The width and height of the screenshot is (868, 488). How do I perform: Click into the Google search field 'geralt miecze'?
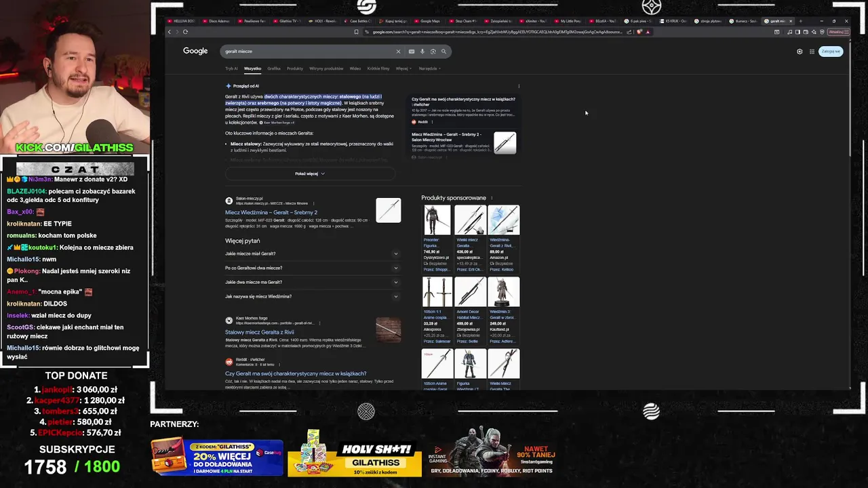tap(309, 52)
